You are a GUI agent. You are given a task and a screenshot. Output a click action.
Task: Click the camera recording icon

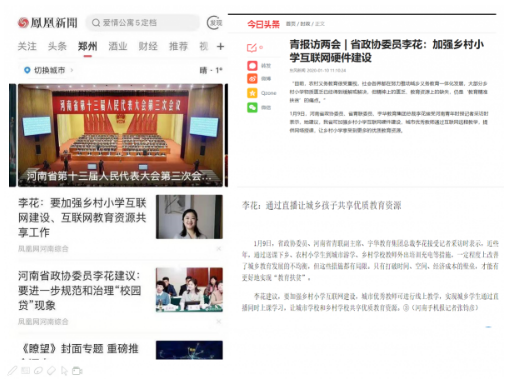point(77,371)
